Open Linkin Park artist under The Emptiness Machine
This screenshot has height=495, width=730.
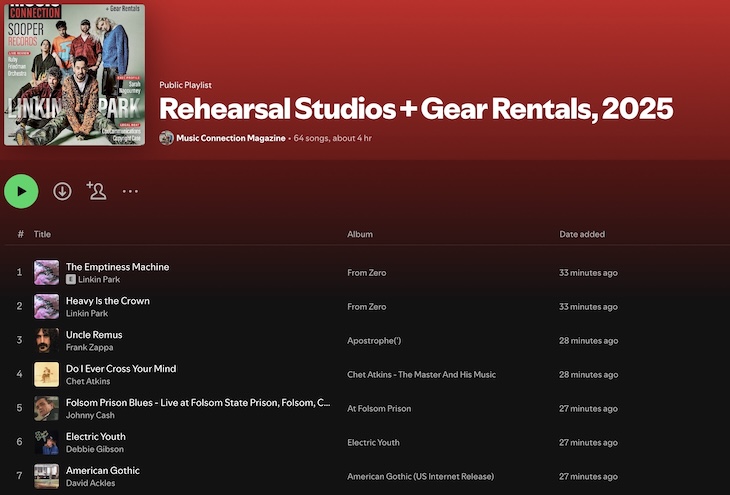coord(99,279)
